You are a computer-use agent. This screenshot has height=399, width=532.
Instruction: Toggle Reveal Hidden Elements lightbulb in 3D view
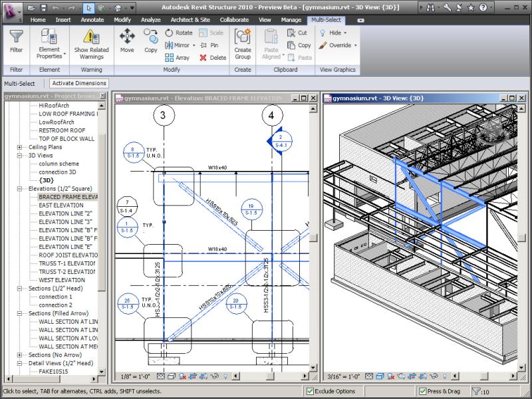click(x=444, y=376)
